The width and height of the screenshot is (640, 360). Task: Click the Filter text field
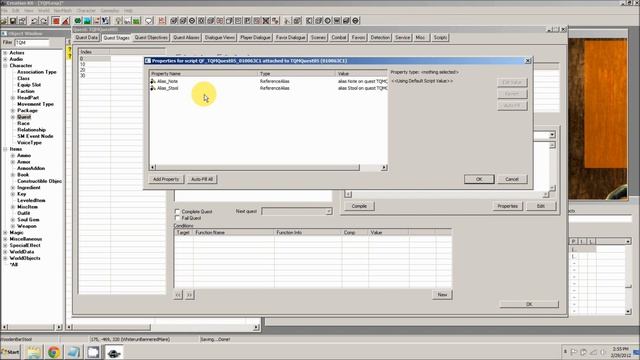32,42
